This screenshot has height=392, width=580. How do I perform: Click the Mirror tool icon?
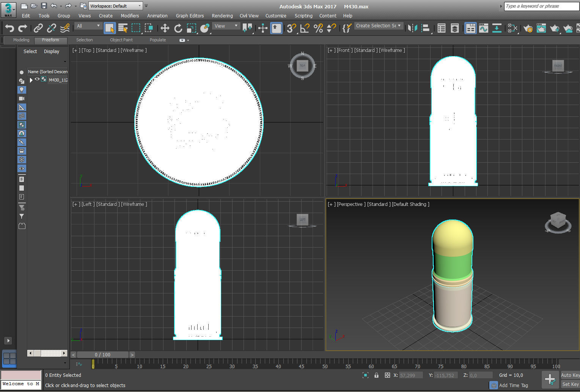click(x=412, y=28)
